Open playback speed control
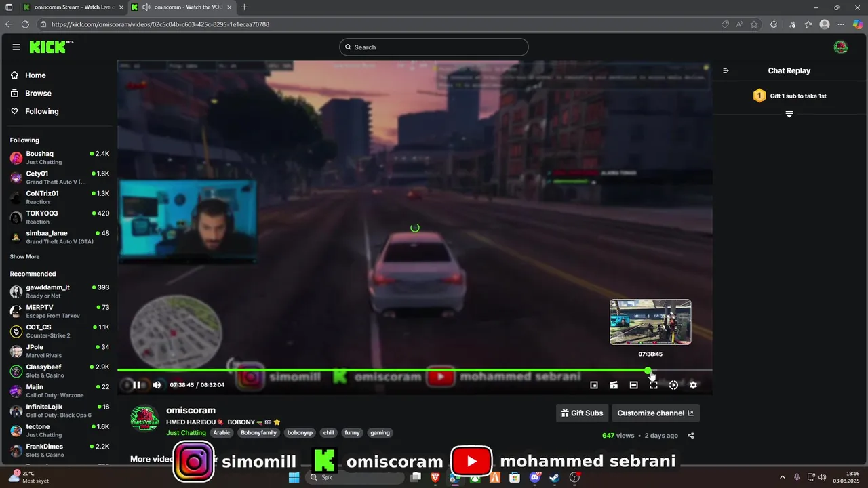Image resolution: width=868 pixels, height=488 pixels. (x=673, y=385)
